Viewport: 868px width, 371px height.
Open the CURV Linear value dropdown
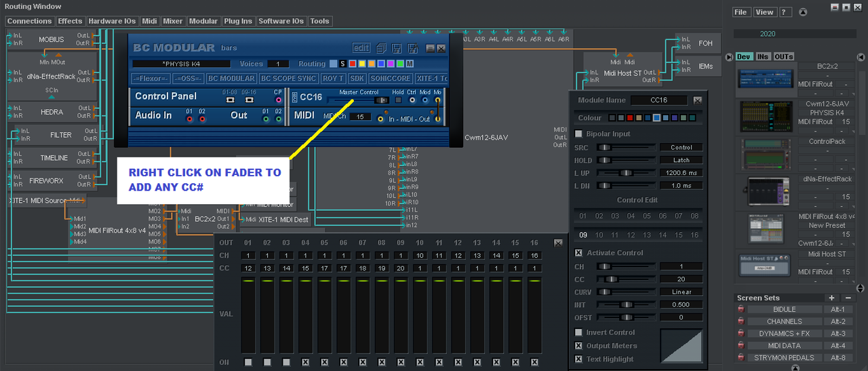click(682, 292)
